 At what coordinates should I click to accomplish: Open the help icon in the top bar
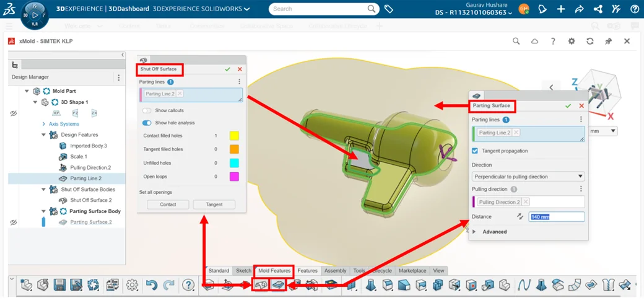pos(635,9)
